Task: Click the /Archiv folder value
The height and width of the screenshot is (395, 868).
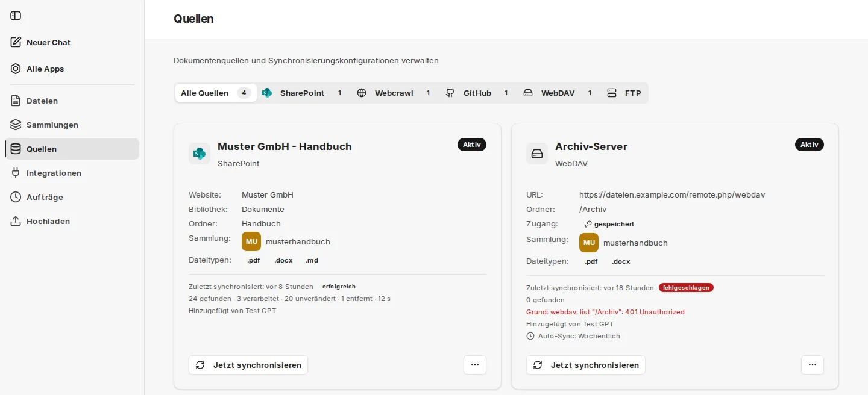Action: (593, 209)
